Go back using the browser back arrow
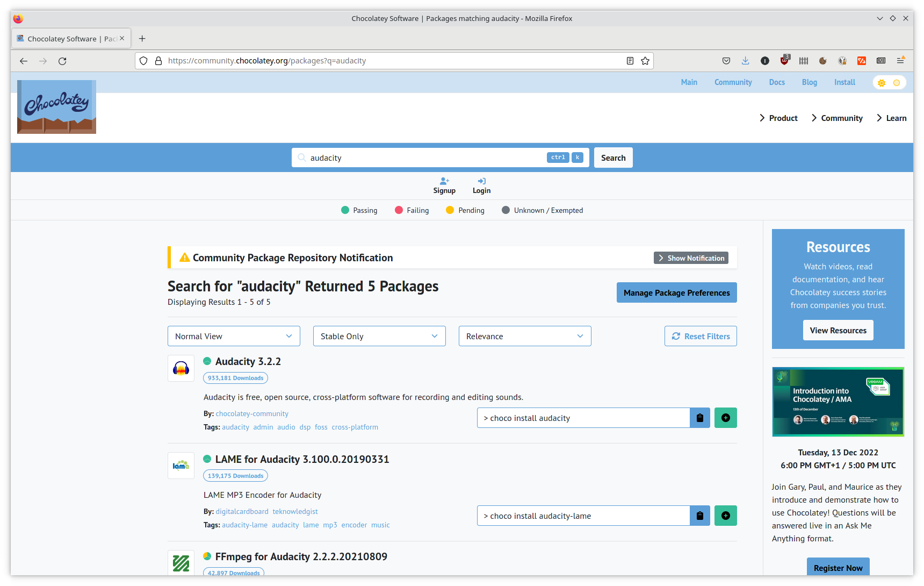 tap(24, 61)
